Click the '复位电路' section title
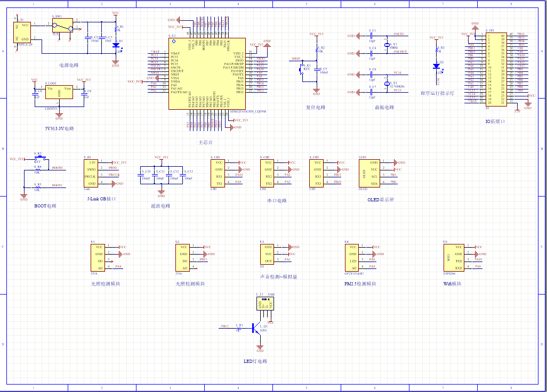The height and width of the screenshot is (392, 547). (x=316, y=108)
